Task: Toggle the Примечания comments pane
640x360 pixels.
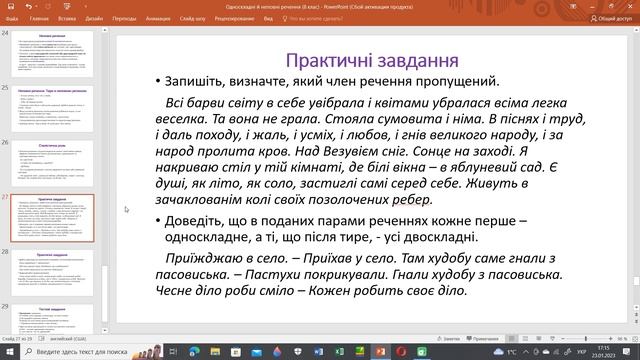Action: pos(483,339)
